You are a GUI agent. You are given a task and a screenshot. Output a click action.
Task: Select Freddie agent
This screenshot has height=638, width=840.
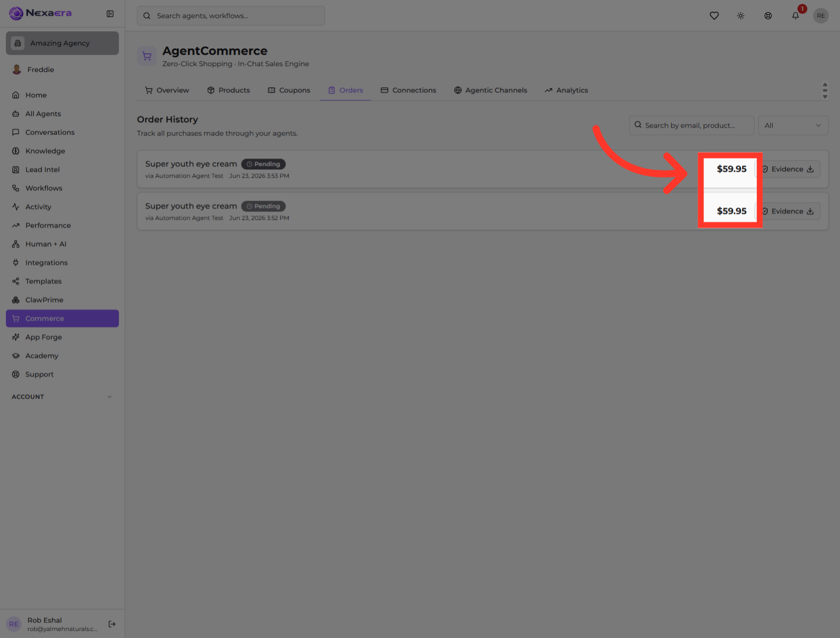(62, 69)
